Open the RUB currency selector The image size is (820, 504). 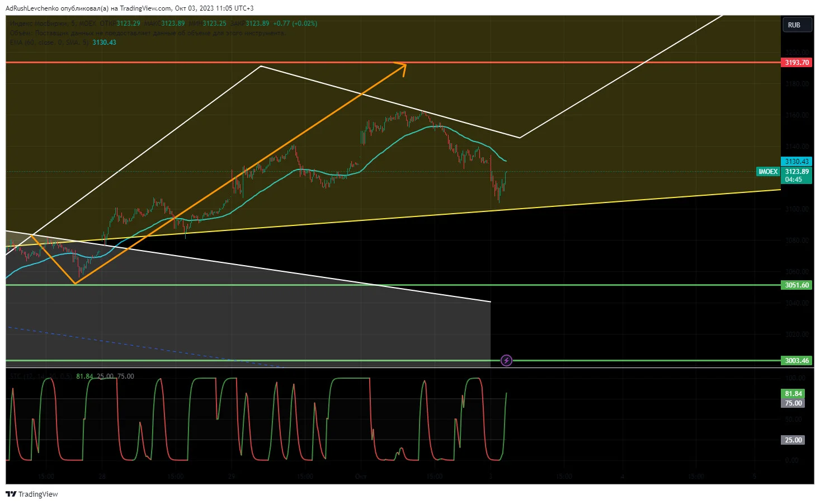(x=797, y=25)
